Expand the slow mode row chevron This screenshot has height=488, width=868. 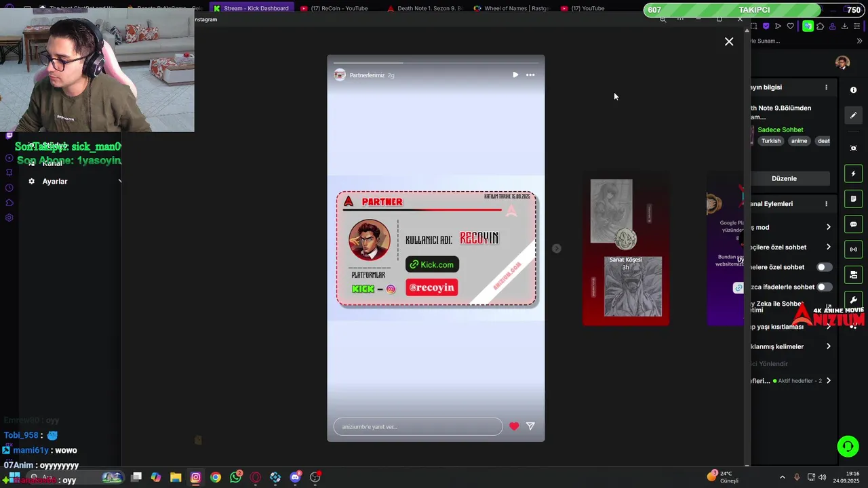coord(828,227)
